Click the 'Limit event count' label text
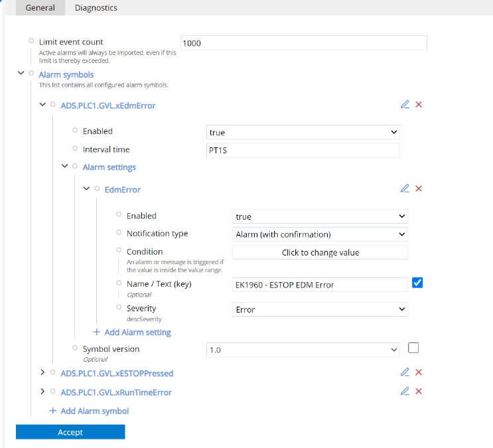 tap(71, 42)
